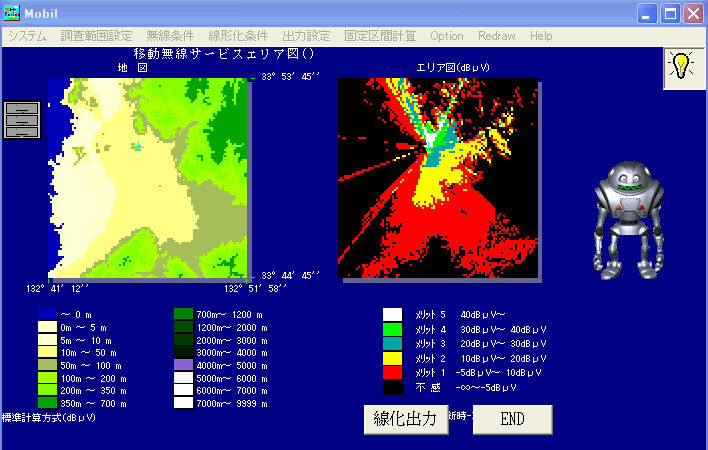Click the yellow メリット 2 legend swatch
Image resolution: width=708 pixels, height=450 pixels.
(x=393, y=358)
